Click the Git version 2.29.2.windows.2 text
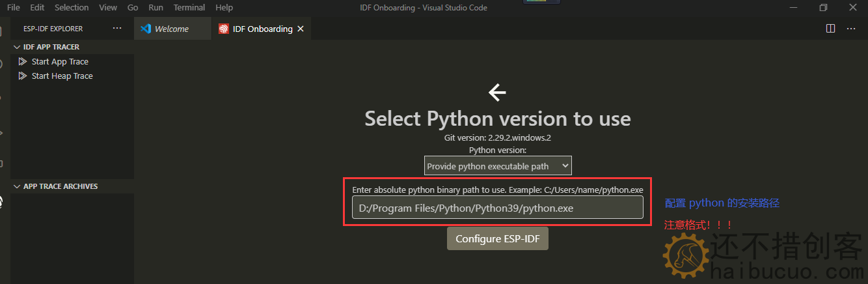The image size is (868, 284). pos(497,137)
